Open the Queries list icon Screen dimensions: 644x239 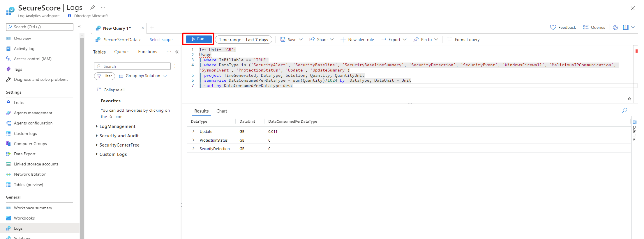(586, 27)
